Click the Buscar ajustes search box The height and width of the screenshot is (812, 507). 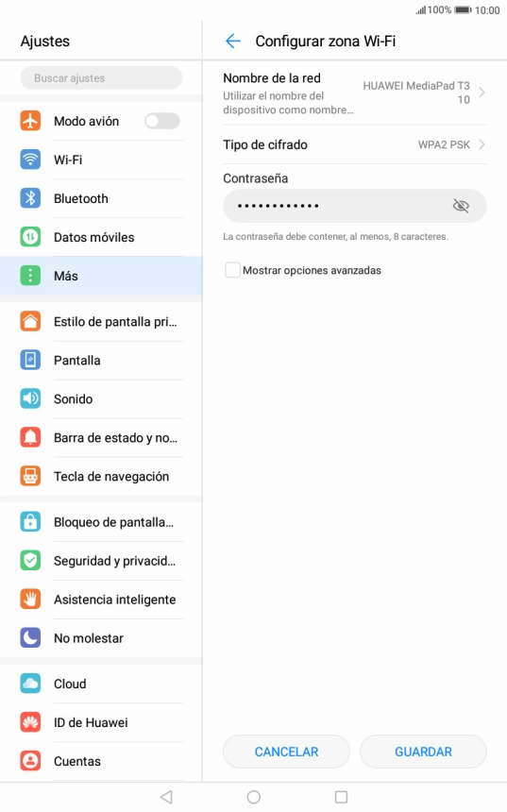click(x=102, y=78)
